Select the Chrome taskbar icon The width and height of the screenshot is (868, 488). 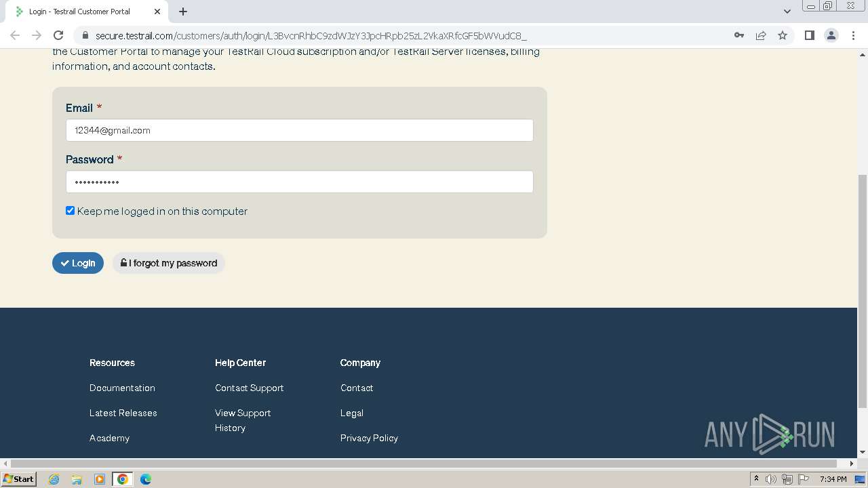coord(123,479)
